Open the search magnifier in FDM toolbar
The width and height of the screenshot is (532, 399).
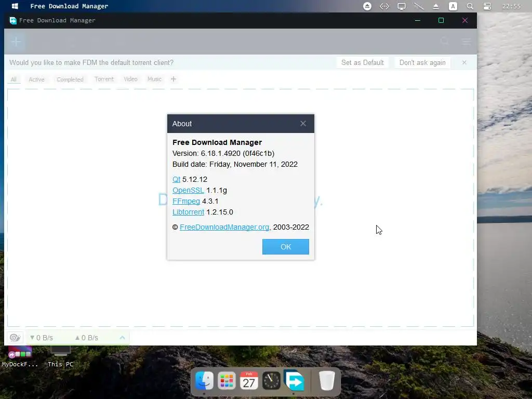[445, 42]
